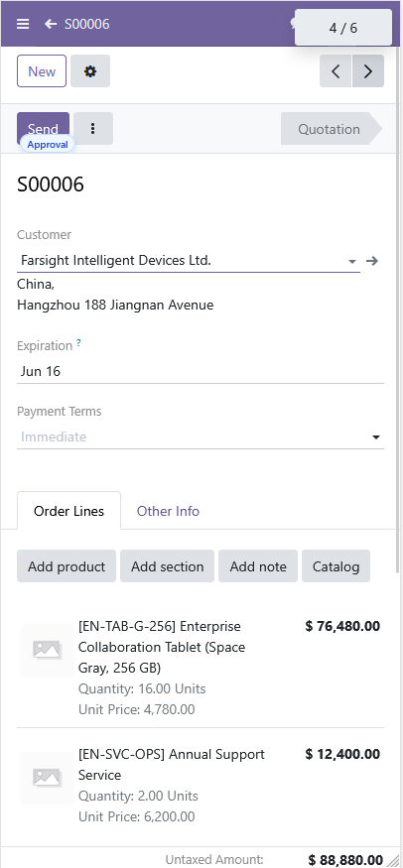The width and height of the screenshot is (403, 868).
Task: Go to the previous record arrow
Action: [x=336, y=70]
